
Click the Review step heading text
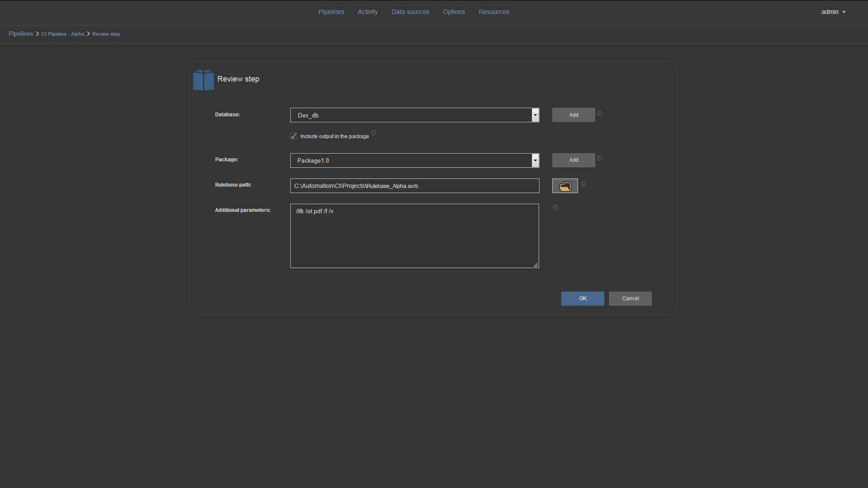(238, 79)
